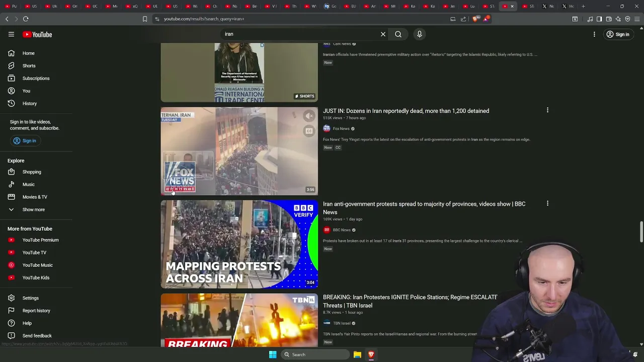The height and width of the screenshot is (362, 644).
Task: Open the Fox News video thumbnail
Action: [239, 151]
